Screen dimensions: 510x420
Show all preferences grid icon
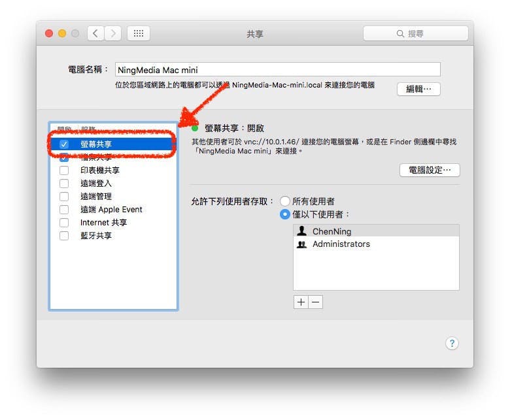(x=139, y=33)
